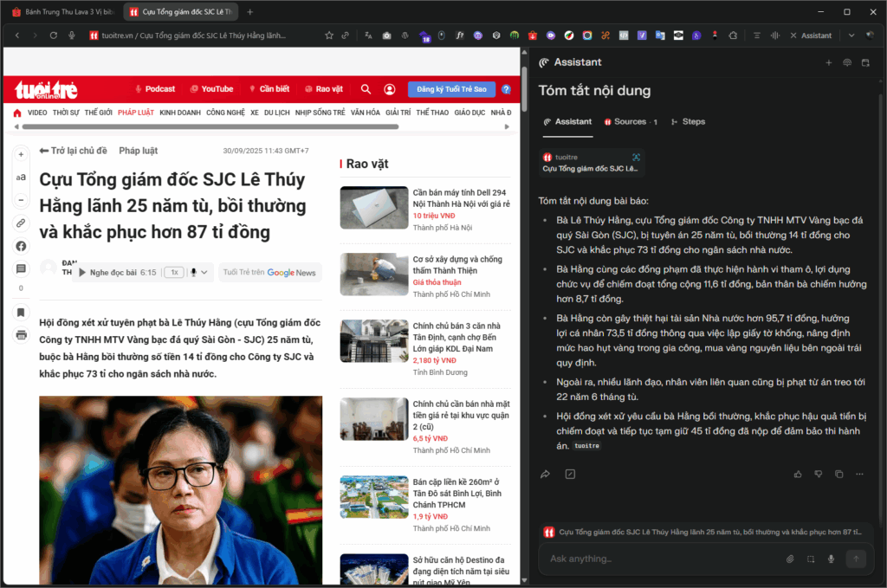Activate voice input microphone in Assistant chat
Image resolution: width=887 pixels, height=588 pixels.
[831, 559]
